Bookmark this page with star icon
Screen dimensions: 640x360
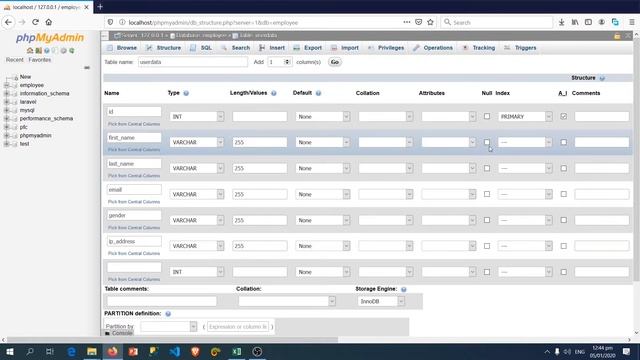coord(430,22)
